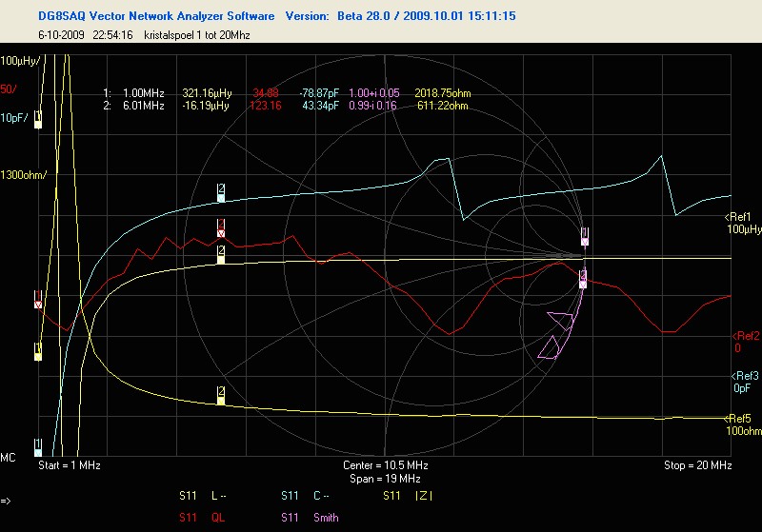The height and width of the screenshot is (532, 762).
Task: Click the red 34.88 Q value
Action: tap(266, 93)
